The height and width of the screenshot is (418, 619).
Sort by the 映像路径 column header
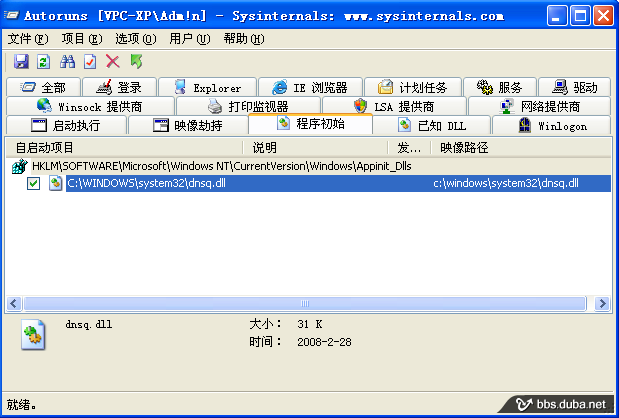tap(521, 148)
